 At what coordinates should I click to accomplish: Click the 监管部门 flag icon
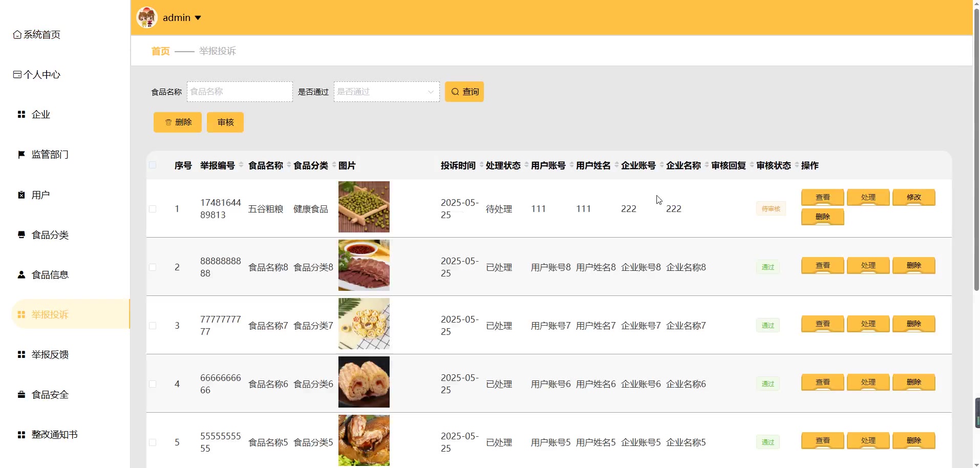pyautogui.click(x=22, y=155)
